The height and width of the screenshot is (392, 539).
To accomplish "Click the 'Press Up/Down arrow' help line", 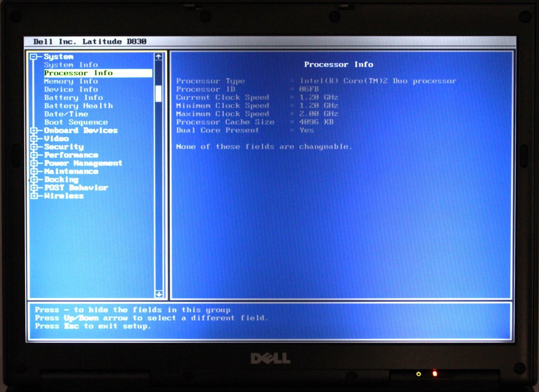I will pos(151,318).
